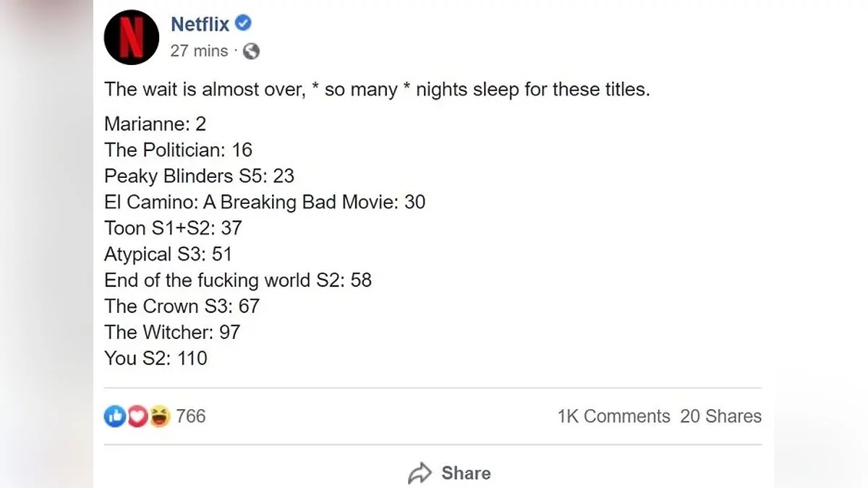This screenshot has width=868, height=488.
Task: Click the post's opening sentence about the wait
Action: point(377,90)
